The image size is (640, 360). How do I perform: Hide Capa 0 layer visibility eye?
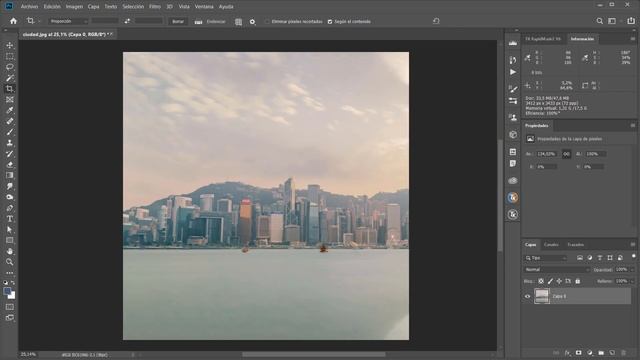[x=527, y=297]
